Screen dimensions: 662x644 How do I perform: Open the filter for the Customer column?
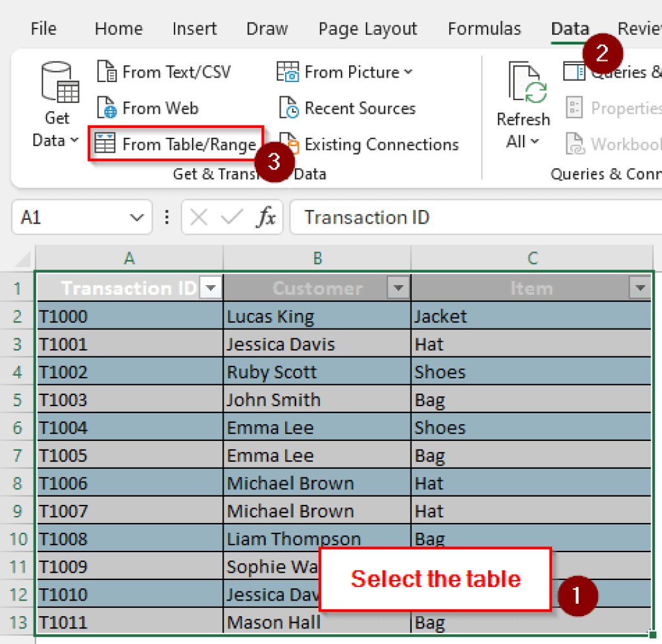398,288
